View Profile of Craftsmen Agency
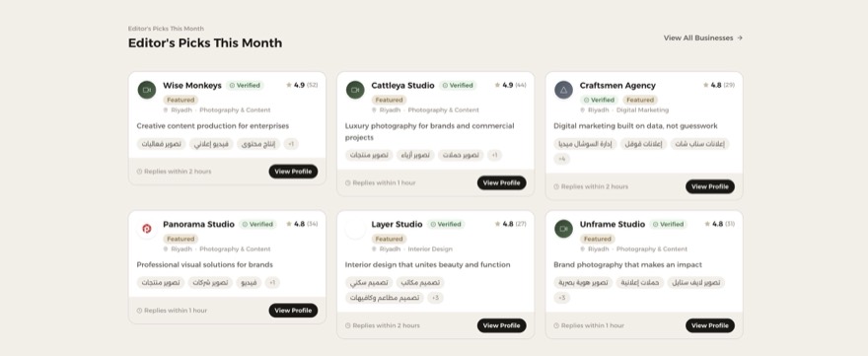 pos(710,186)
